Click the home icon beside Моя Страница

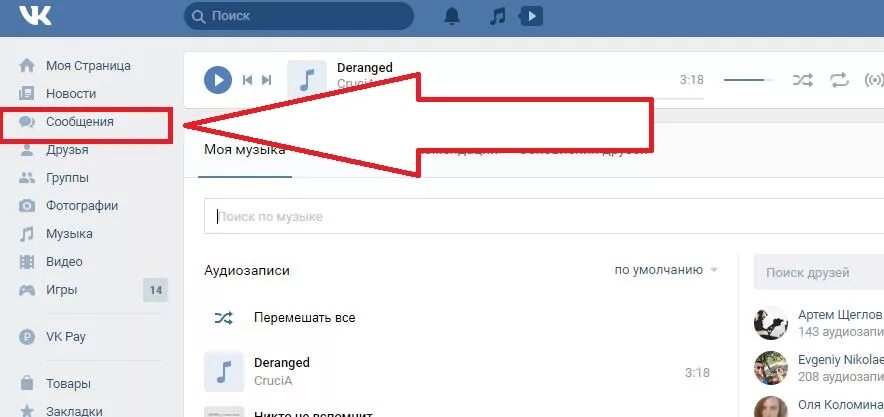pos(26,65)
